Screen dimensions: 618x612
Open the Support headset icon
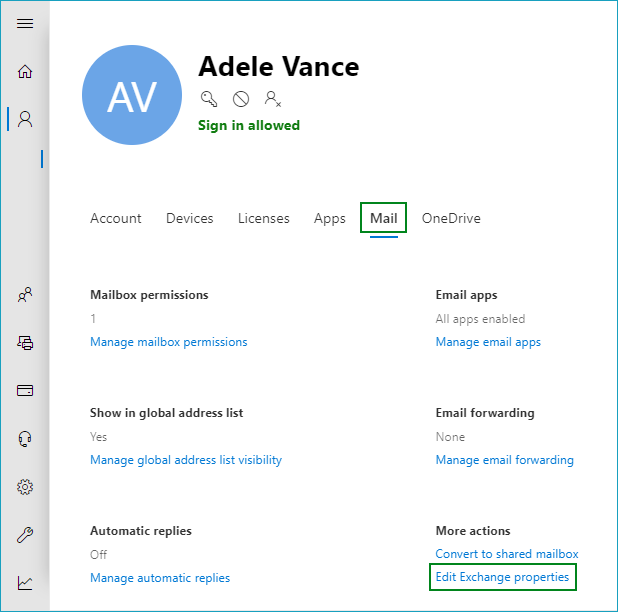tap(25, 439)
